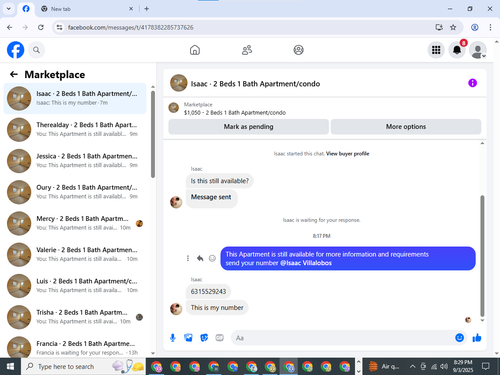
Task: Open the Home feed icon
Action: [195, 50]
